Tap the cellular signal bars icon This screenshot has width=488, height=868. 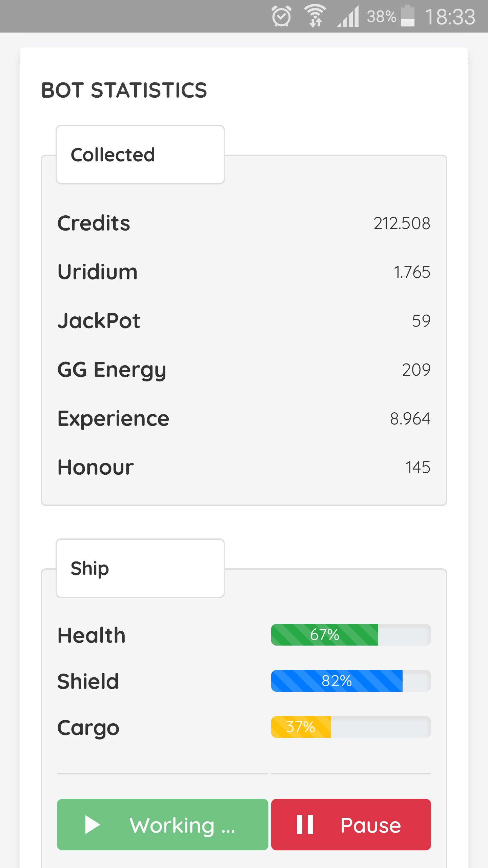[348, 16]
